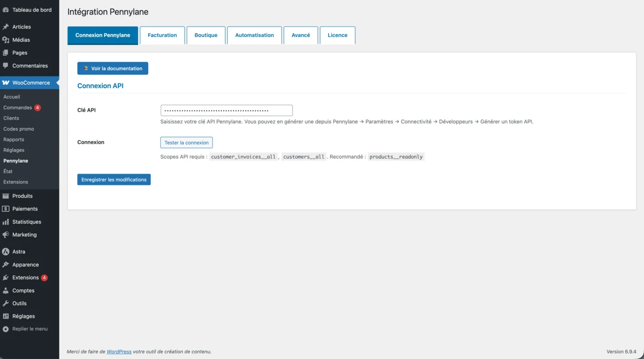The image size is (644, 359).
Task: Click the Outils wrench icon
Action: click(x=6, y=303)
